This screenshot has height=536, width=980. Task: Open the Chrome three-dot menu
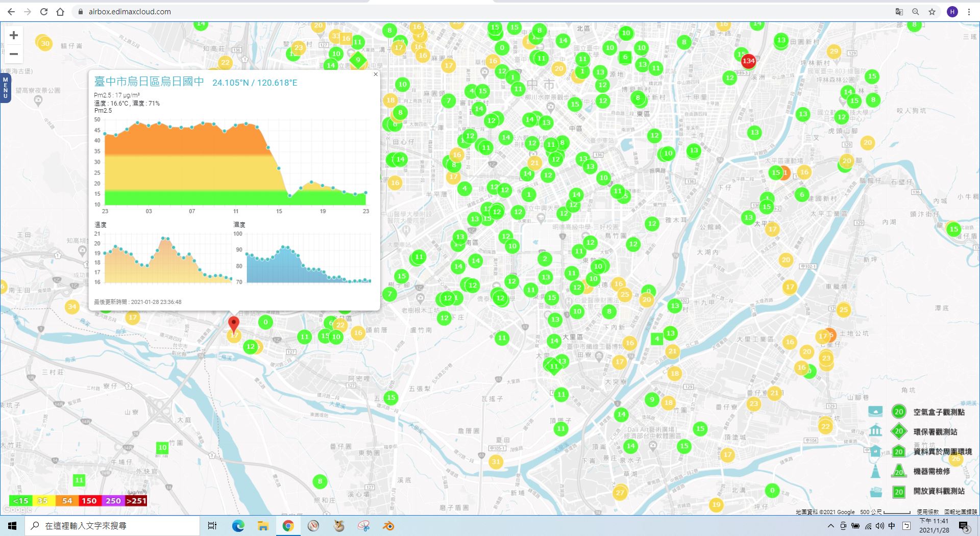coord(969,12)
